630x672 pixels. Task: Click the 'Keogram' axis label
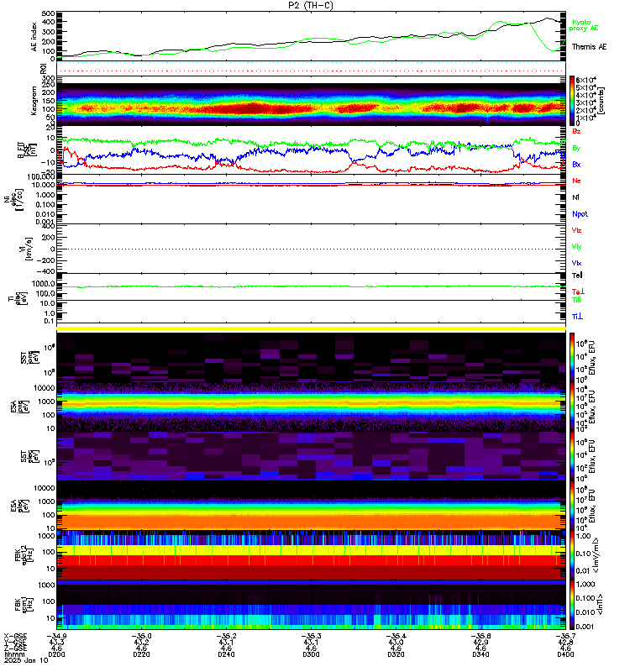pyautogui.click(x=34, y=101)
